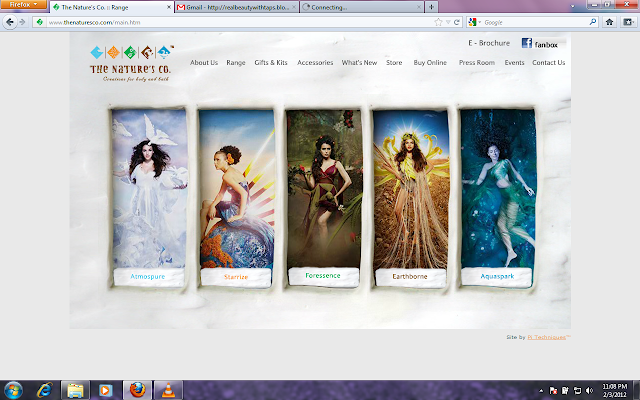640x400 pixels.
Task: Close the Connecting... tab
Action: tap(419, 7)
